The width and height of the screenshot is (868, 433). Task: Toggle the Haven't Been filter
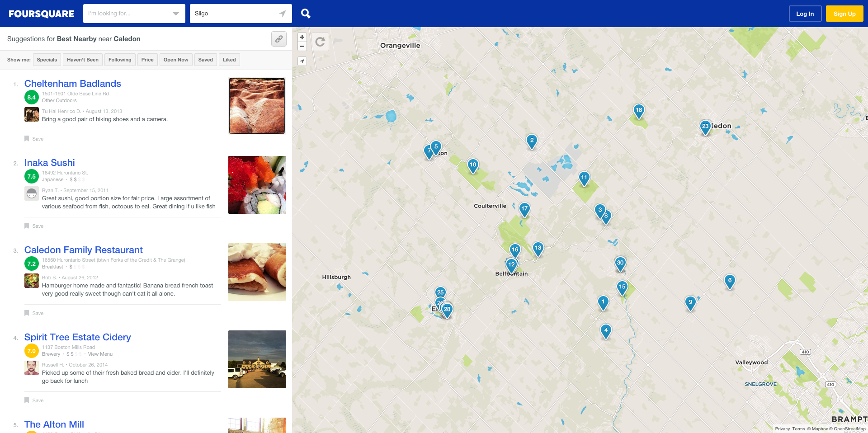(x=83, y=60)
